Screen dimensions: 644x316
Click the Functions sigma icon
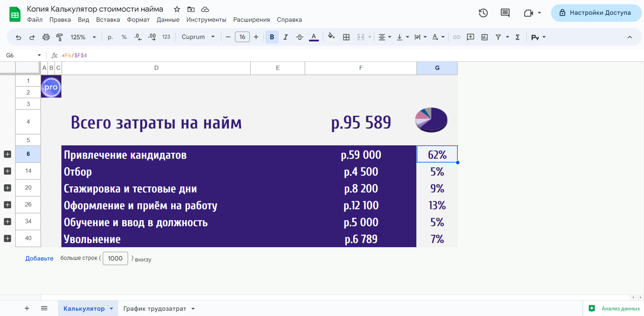tap(518, 37)
